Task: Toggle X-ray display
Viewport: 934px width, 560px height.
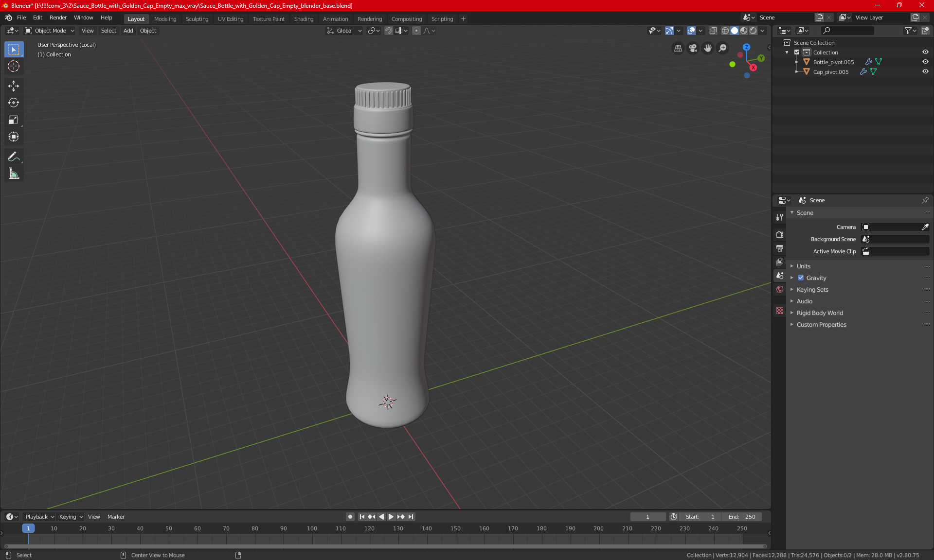Action: [713, 31]
